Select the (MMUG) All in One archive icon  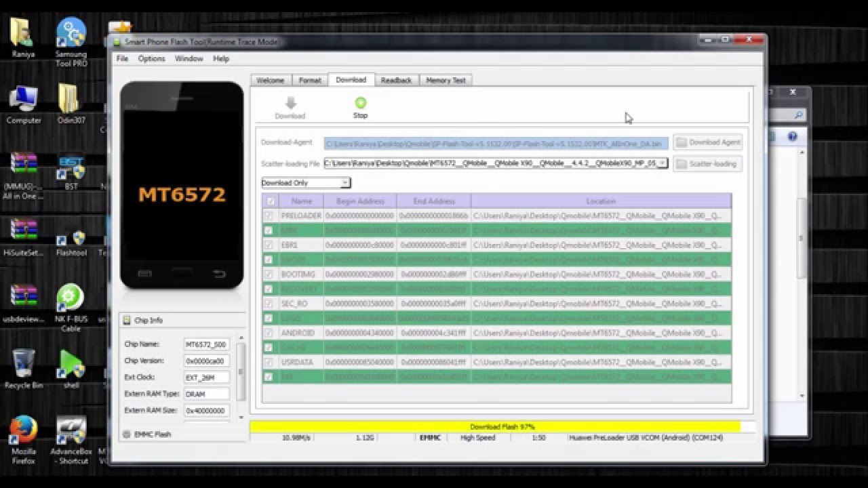(x=23, y=176)
